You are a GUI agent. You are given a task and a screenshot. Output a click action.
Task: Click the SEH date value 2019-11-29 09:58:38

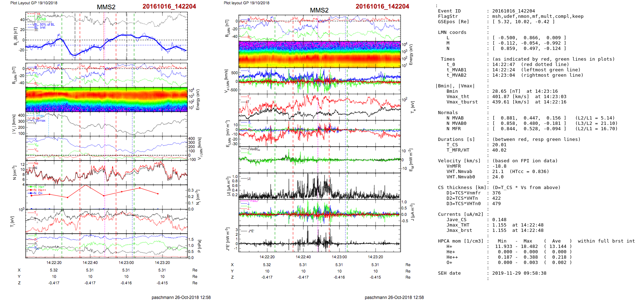pos(519,273)
